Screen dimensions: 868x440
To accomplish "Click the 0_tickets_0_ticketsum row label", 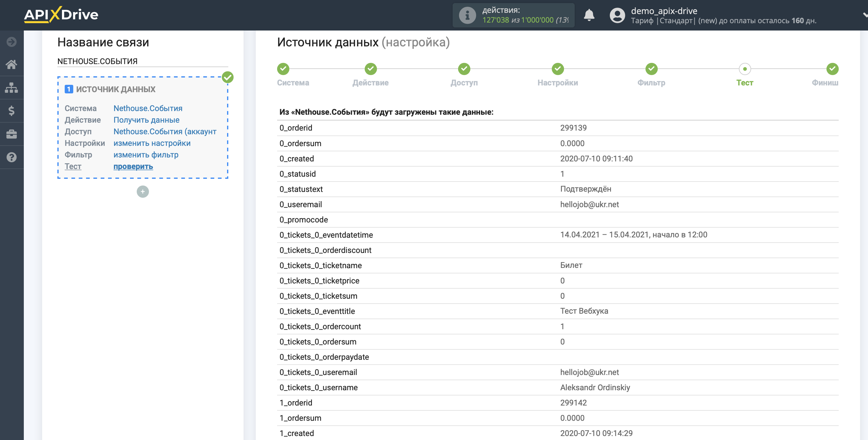I will tap(318, 296).
